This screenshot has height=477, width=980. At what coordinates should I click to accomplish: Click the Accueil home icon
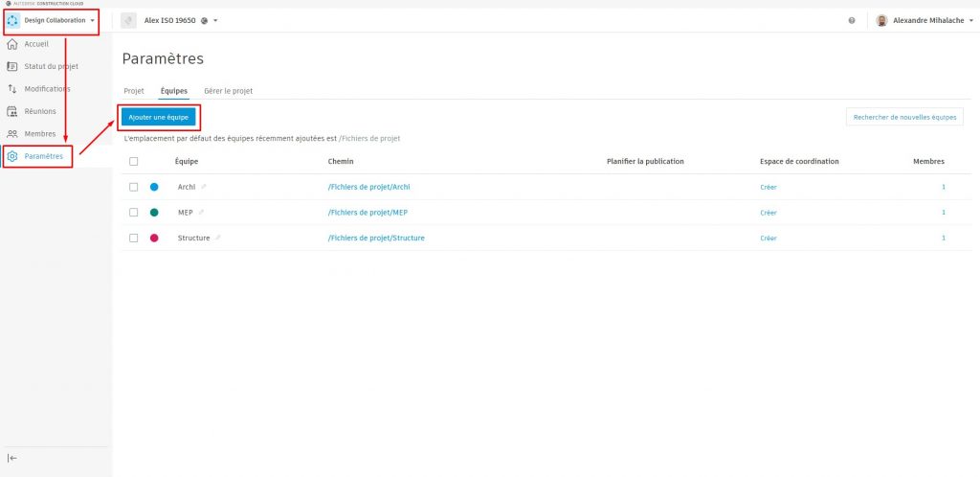[x=12, y=44]
